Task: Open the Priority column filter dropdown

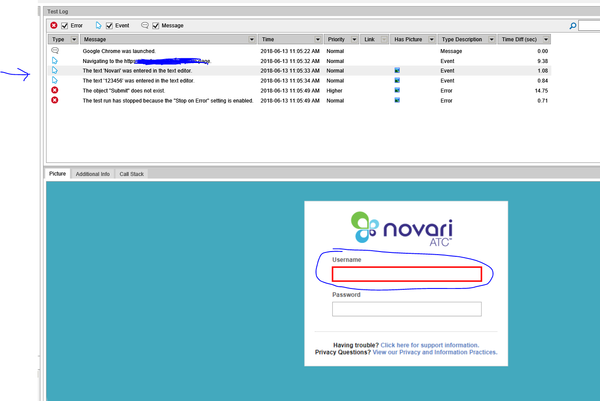Action: (354, 39)
